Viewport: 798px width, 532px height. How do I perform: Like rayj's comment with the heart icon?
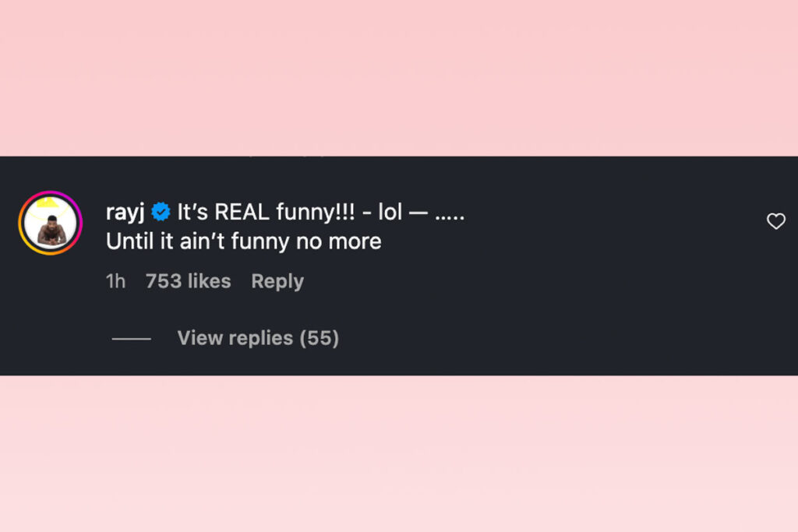(x=776, y=222)
